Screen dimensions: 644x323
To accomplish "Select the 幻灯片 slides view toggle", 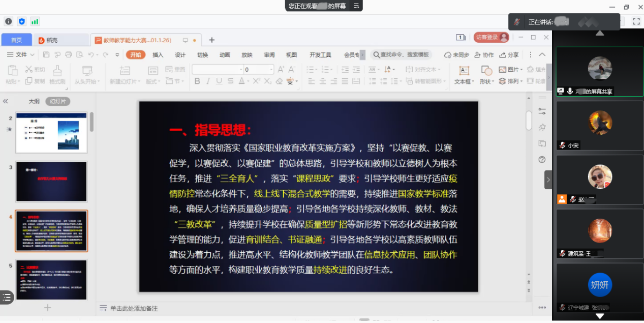I will tap(57, 101).
